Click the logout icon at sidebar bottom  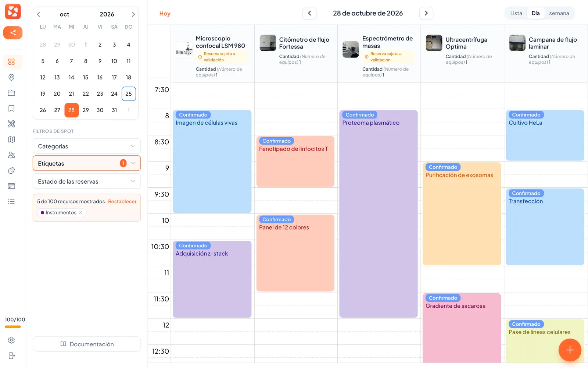(11, 355)
